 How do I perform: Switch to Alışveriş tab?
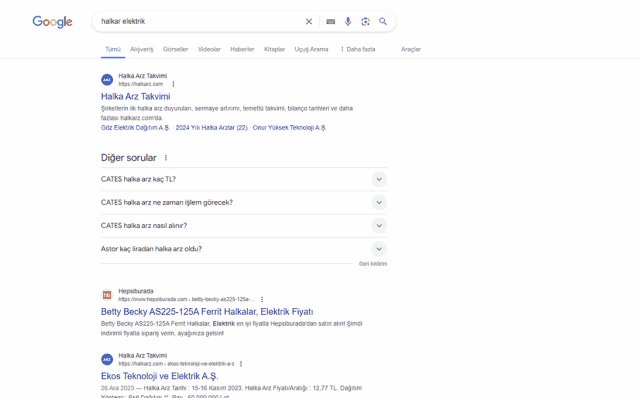(x=142, y=49)
